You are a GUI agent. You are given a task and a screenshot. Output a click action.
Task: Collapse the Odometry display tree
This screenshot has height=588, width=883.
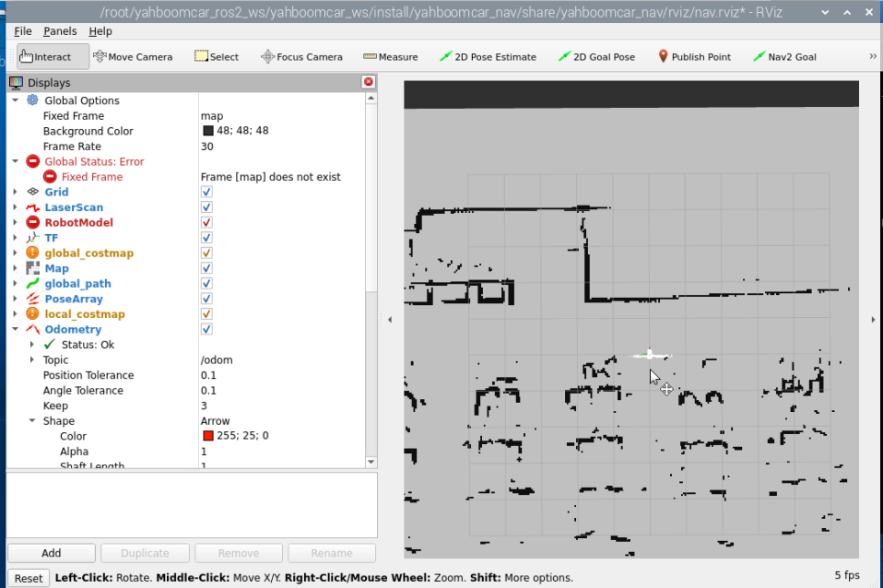(15, 329)
